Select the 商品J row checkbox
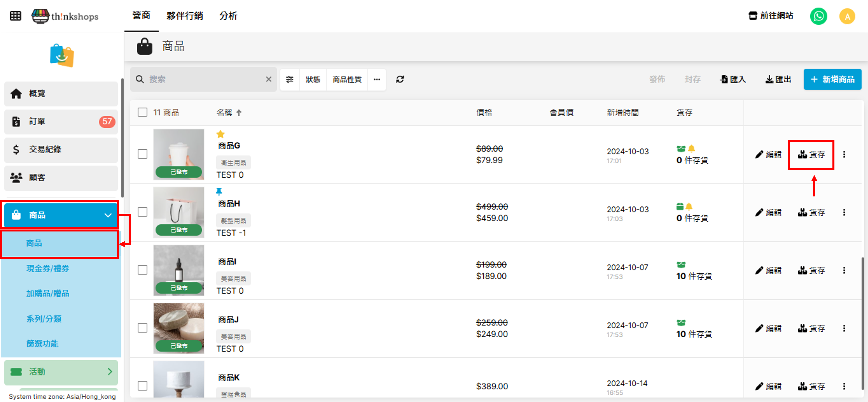868x402 pixels. [143, 328]
